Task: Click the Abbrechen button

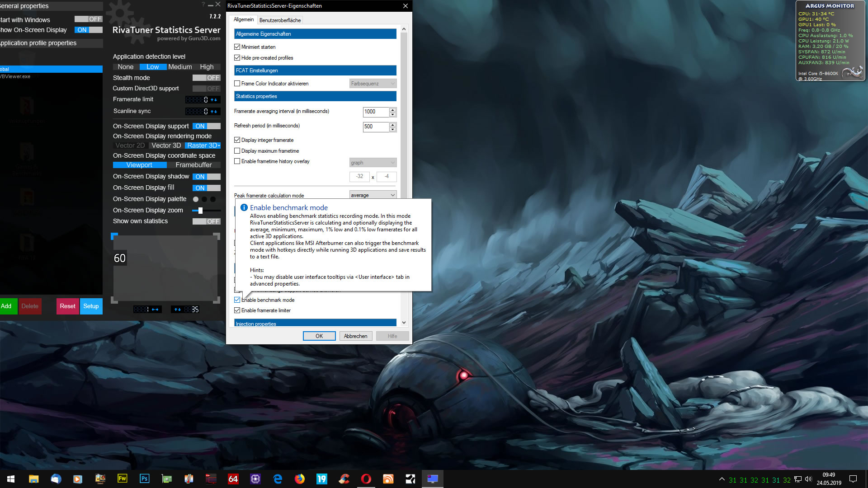Action: click(355, 336)
